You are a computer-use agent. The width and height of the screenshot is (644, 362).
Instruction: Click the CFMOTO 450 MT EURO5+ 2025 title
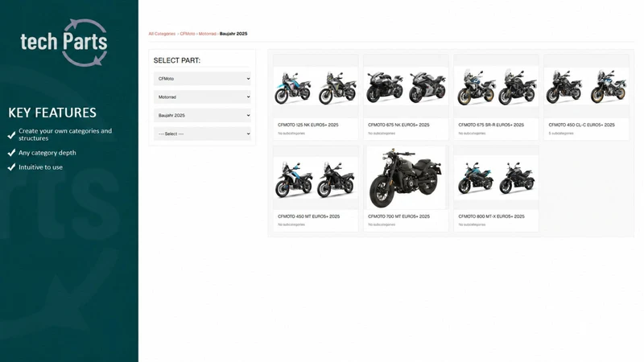(308, 216)
